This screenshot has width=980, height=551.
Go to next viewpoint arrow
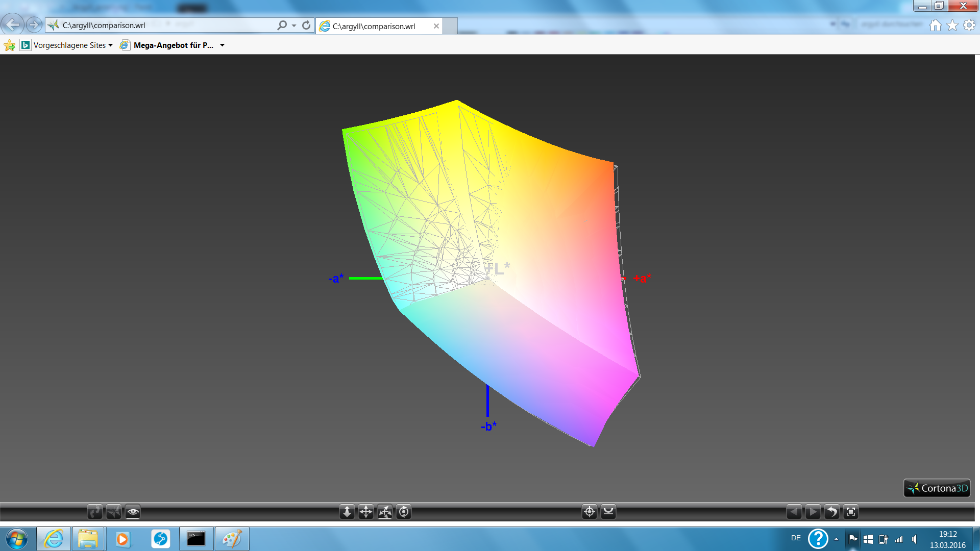tap(813, 512)
